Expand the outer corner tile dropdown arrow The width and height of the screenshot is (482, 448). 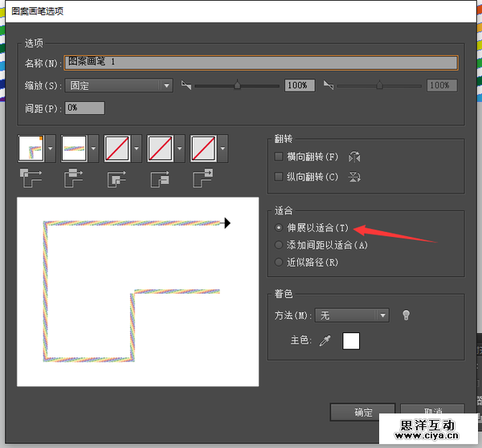(x=52, y=148)
